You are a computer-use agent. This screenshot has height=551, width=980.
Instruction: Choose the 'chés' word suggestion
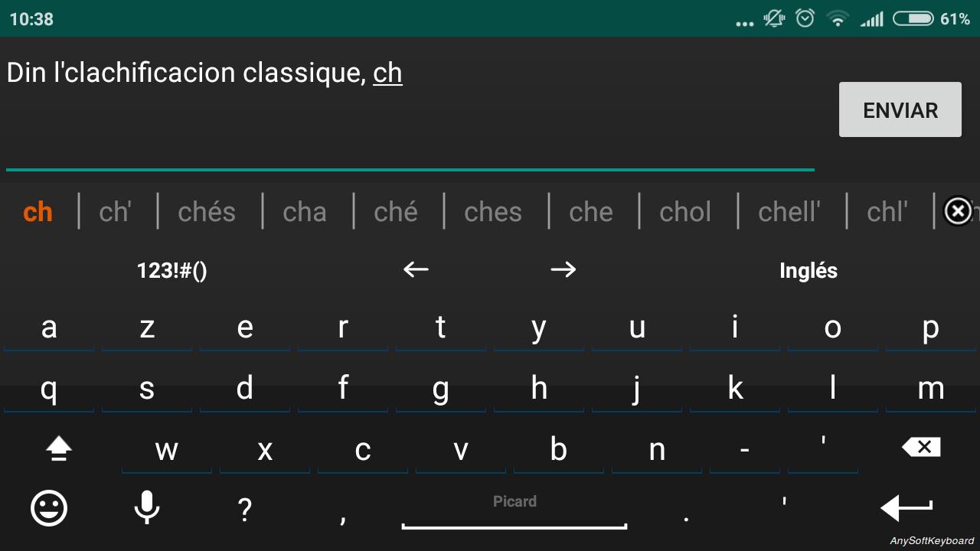pos(207,212)
